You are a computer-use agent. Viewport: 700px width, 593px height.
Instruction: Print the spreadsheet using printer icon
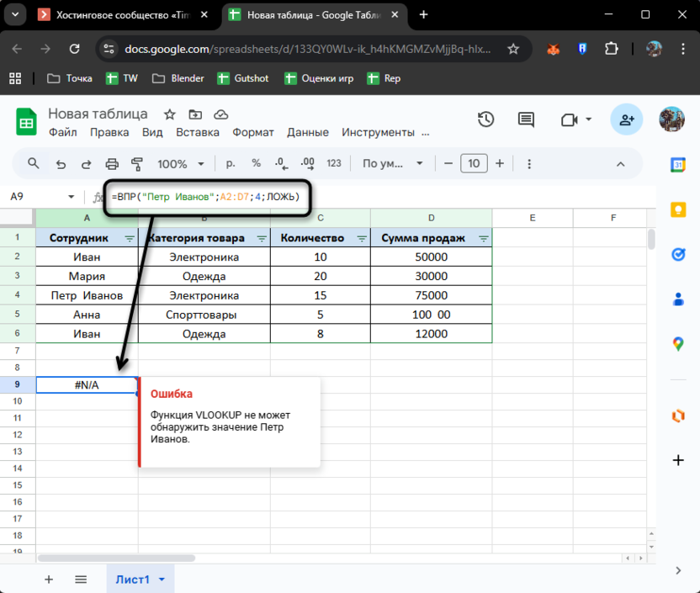click(112, 164)
